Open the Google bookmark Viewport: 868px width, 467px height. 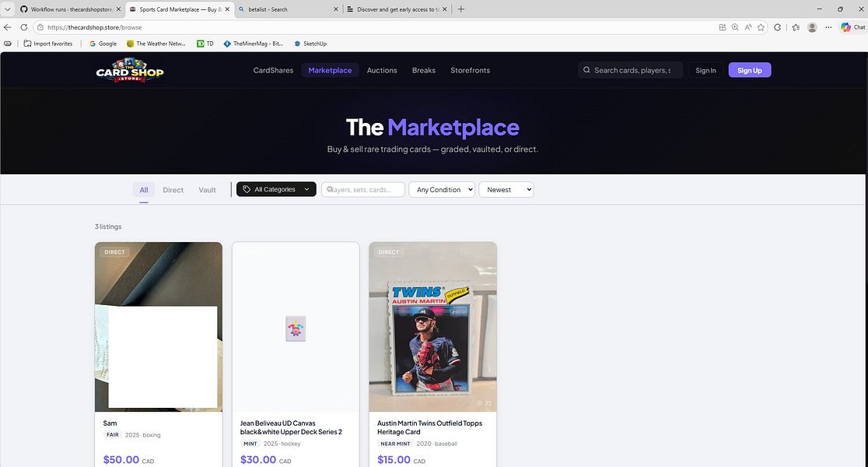click(103, 44)
